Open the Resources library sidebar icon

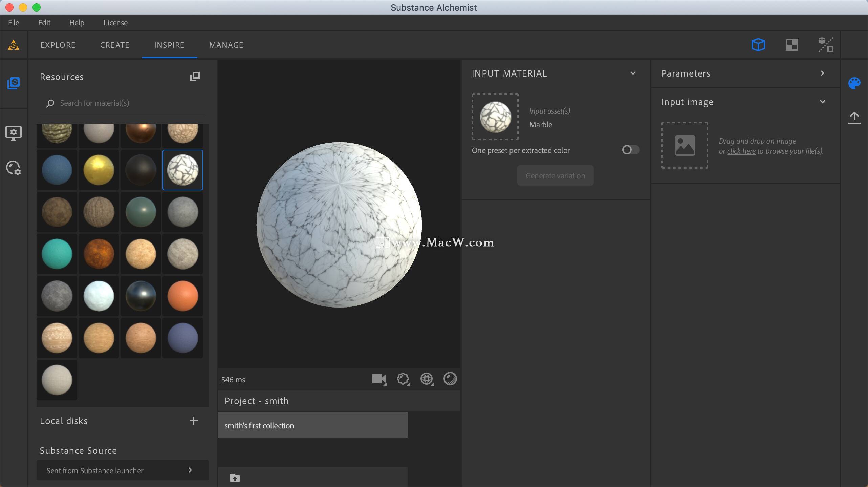14,83
